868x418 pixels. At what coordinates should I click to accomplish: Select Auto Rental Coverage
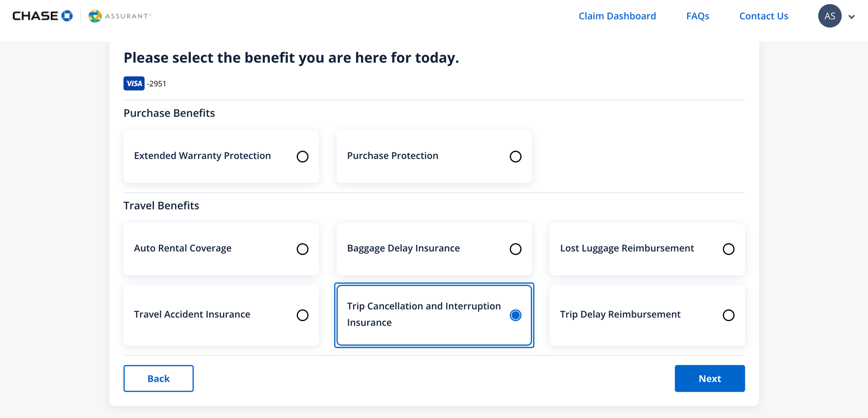click(x=302, y=249)
